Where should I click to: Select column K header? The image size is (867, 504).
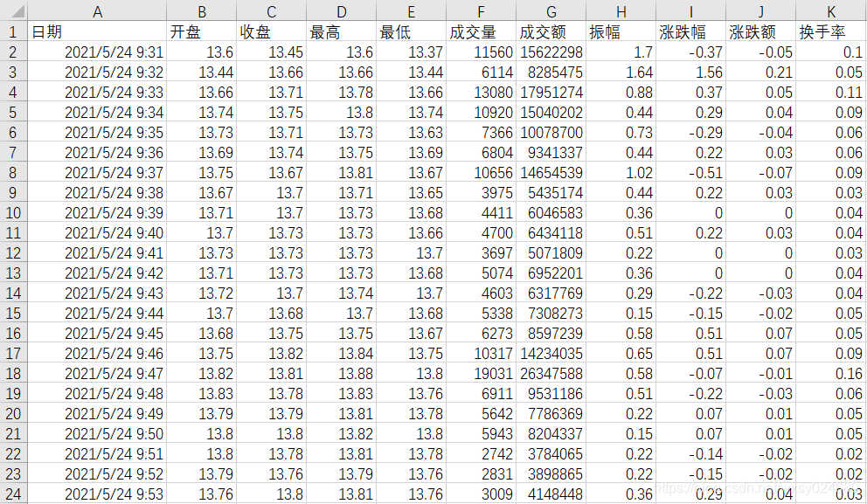(831, 11)
